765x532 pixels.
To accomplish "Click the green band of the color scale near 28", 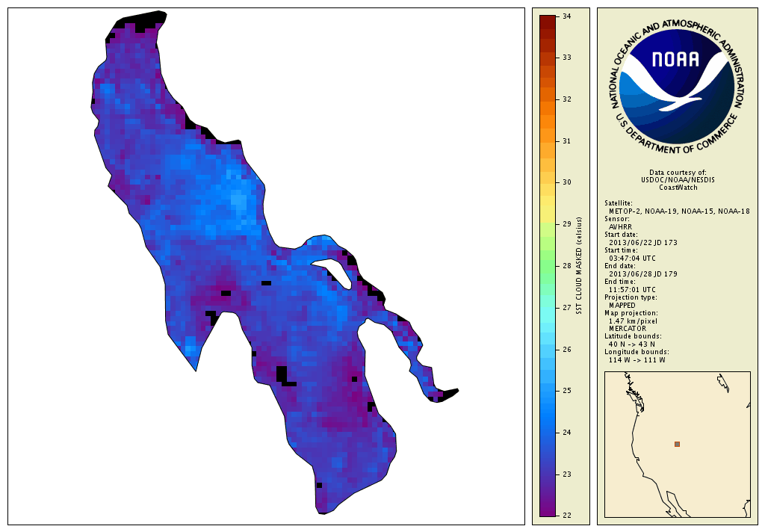I will tap(548, 266).
